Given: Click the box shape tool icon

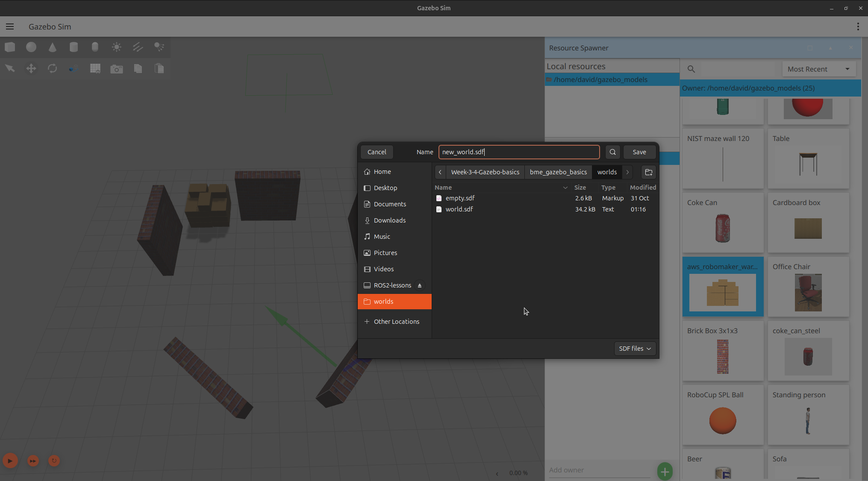Looking at the screenshot, I should (10, 47).
